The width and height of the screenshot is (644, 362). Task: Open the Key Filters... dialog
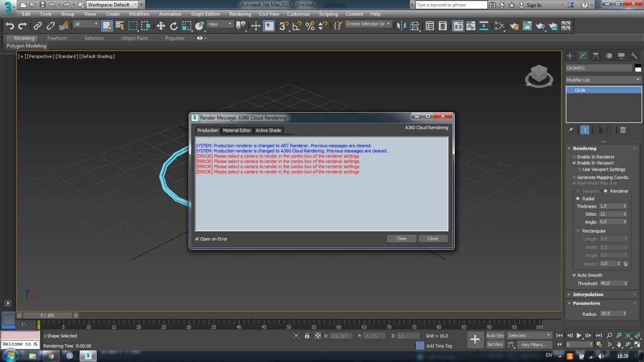pyautogui.click(x=534, y=344)
